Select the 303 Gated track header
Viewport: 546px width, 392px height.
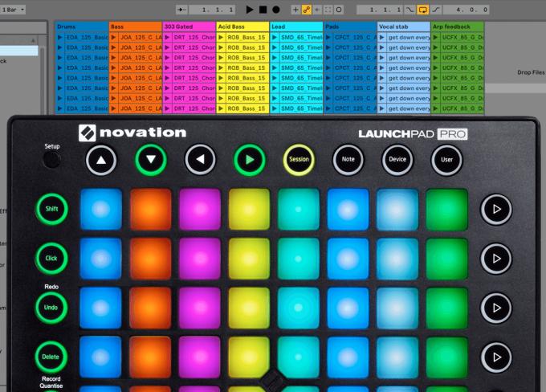point(189,27)
